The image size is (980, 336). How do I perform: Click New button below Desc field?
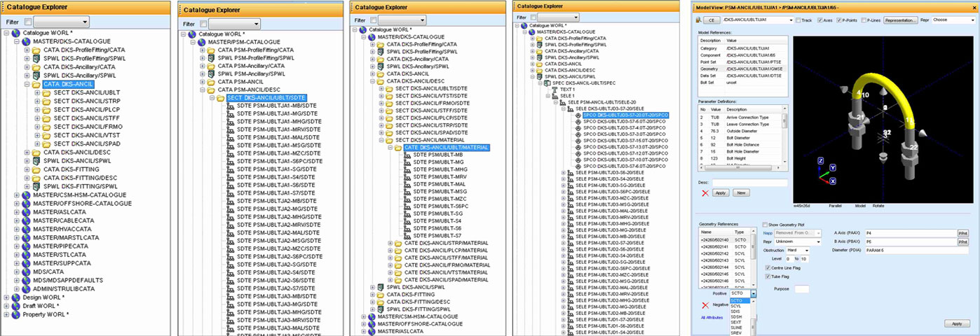pyautogui.click(x=740, y=192)
